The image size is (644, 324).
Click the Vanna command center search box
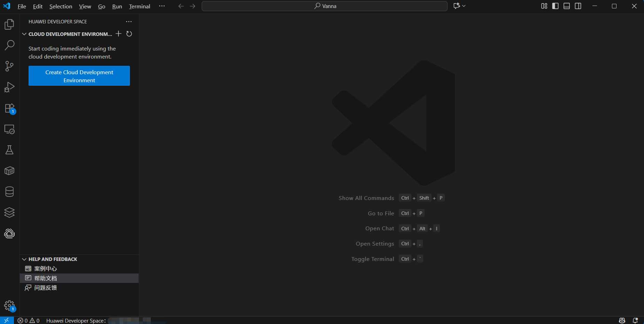pyautogui.click(x=324, y=6)
